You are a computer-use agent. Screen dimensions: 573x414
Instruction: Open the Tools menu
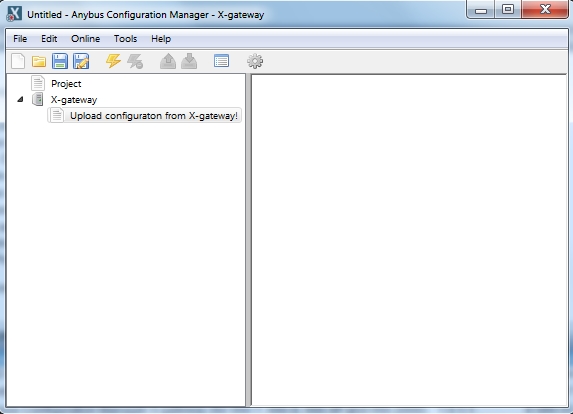tap(125, 39)
